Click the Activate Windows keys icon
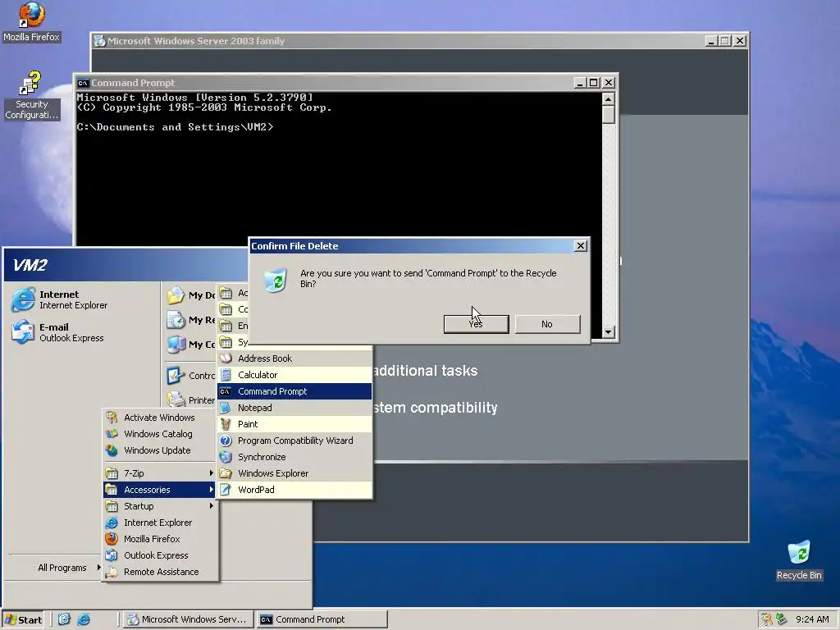840x630 pixels. [x=112, y=418]
